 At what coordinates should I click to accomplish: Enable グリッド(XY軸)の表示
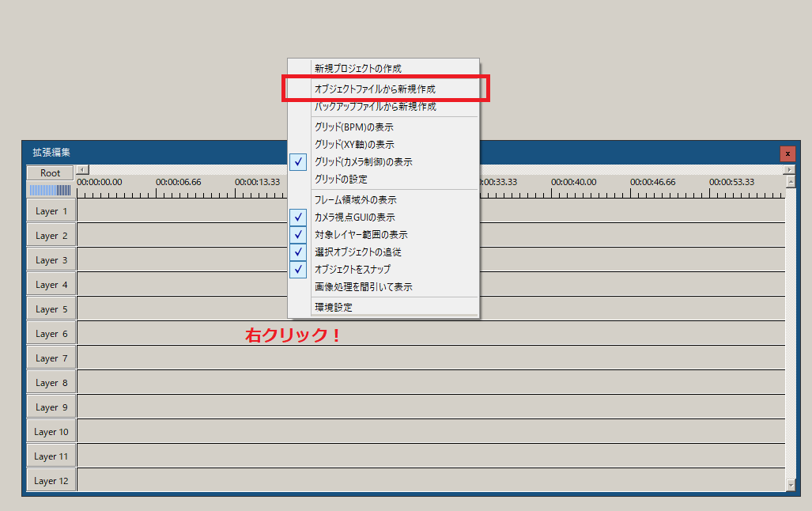pos(353,144)
